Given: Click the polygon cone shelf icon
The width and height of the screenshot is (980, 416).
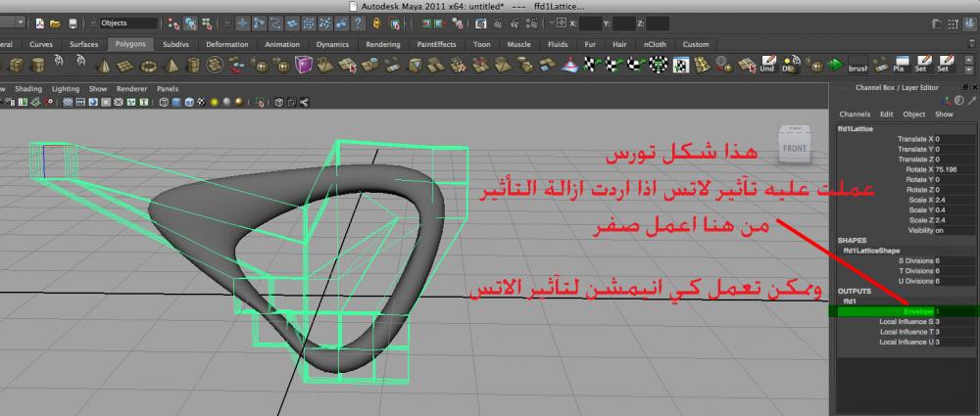Looking at the screenshot, I should (x=104, y=65).
